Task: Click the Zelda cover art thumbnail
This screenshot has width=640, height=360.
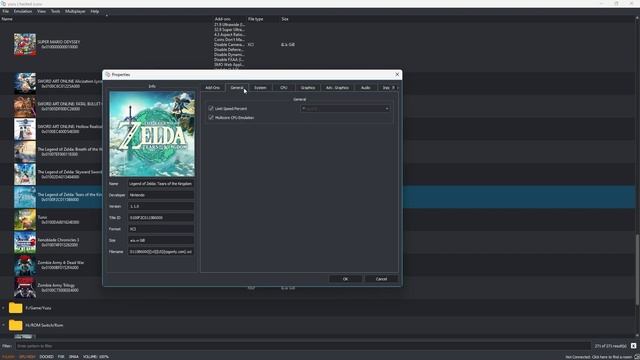Action: [x=152, y=134]
